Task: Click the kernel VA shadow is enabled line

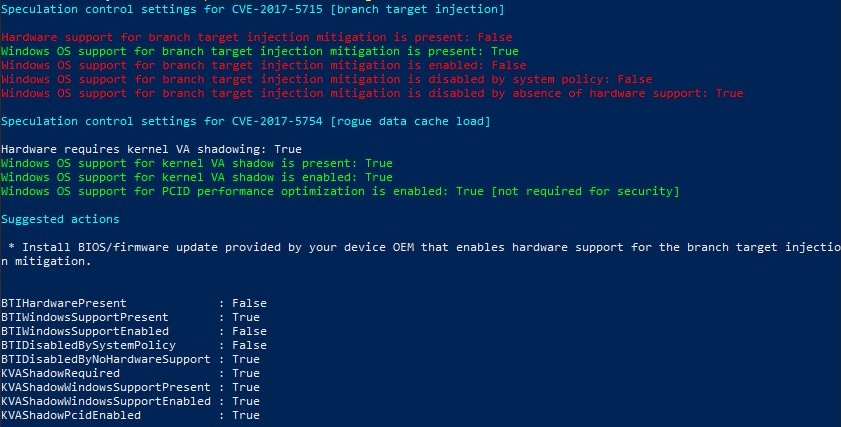Action: [197, 176]
